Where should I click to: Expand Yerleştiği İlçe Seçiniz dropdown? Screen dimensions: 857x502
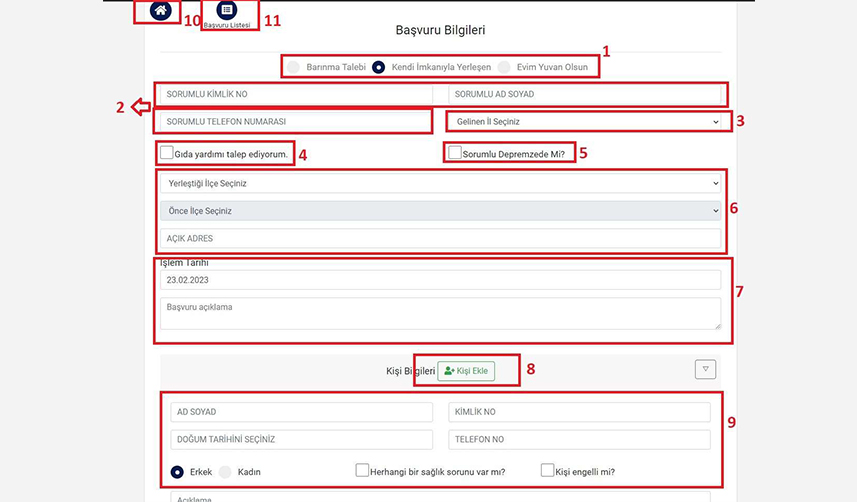pyautogui.click(x=440, y=184)
